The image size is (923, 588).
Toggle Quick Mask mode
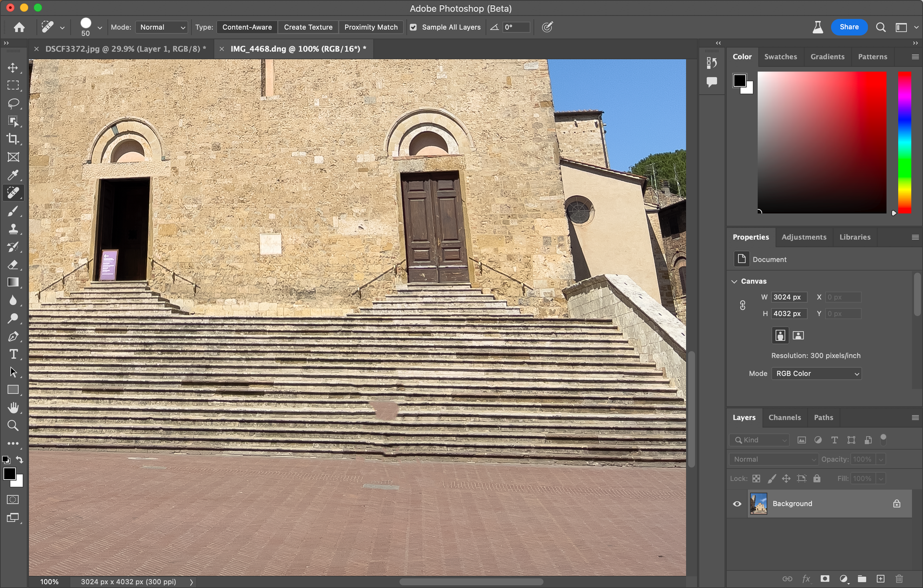coord(13,500)
